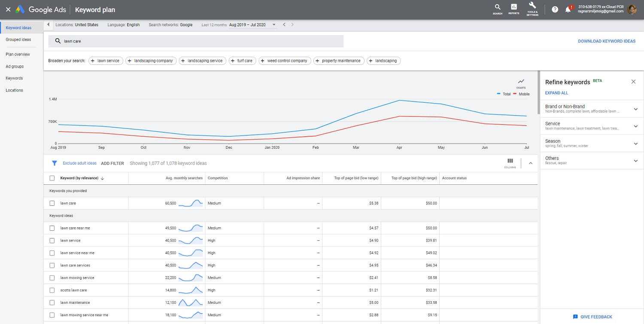Click the Google Ads logo
The height and width of the screenshot is (324, 644).
20,9
